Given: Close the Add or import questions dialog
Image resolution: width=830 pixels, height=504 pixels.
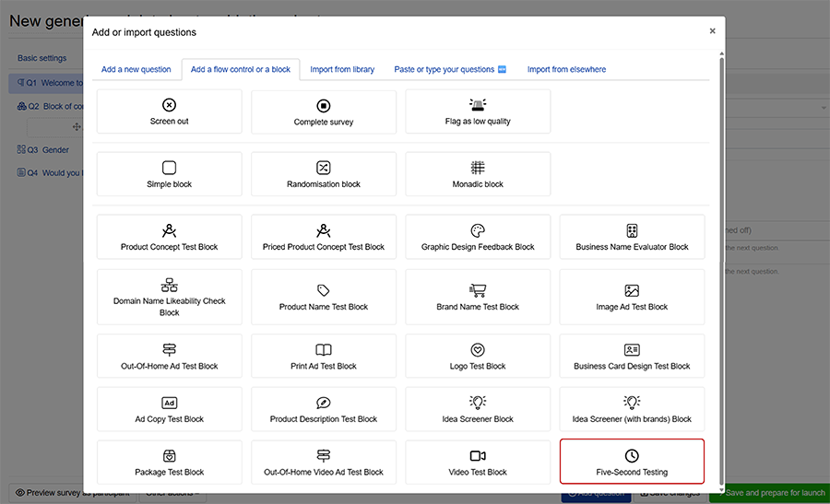Looking at the screenshot, I should tap(712, 30).
